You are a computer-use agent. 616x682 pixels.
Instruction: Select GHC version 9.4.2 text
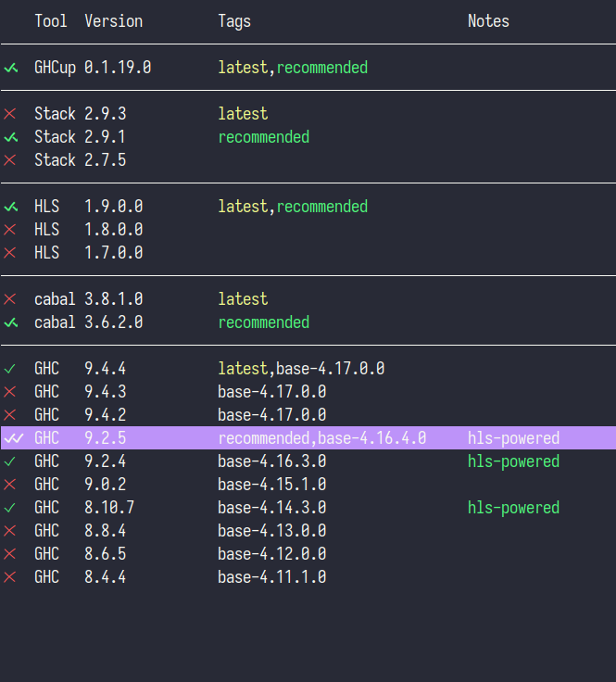106,414
